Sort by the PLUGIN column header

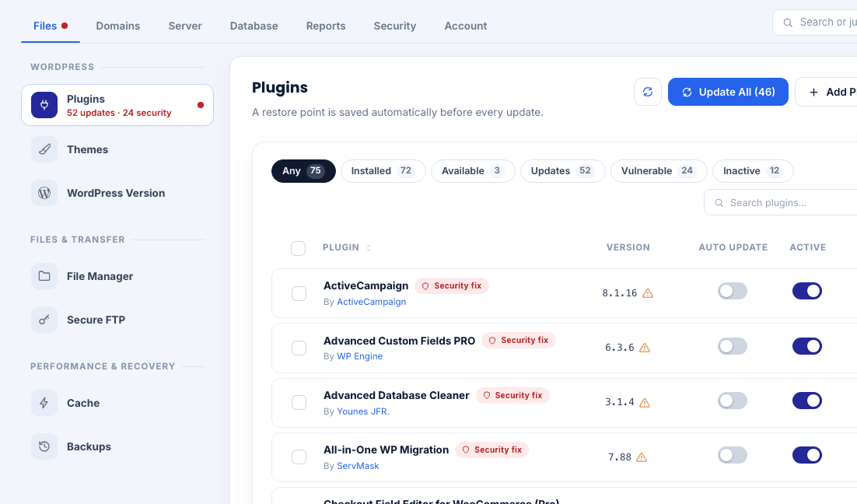tap(347, 247)
